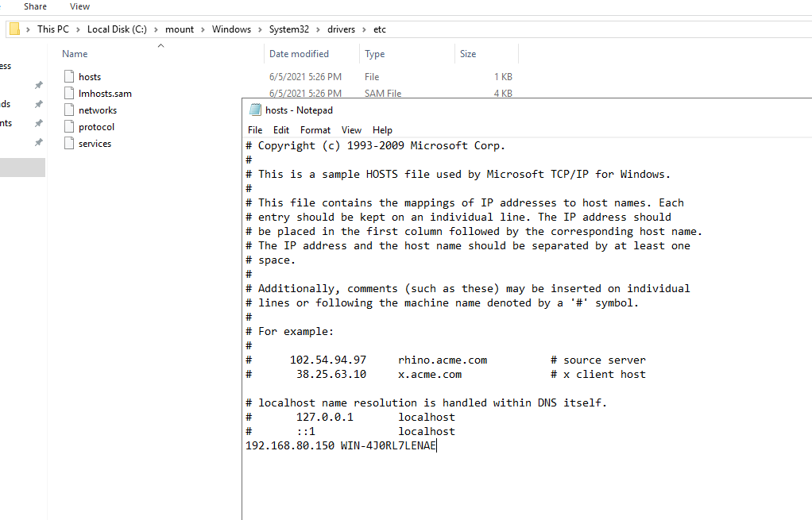Navigate to the drivers folder breadcrumb
Viewport: 812px width, 520px height.
point(341,29)
